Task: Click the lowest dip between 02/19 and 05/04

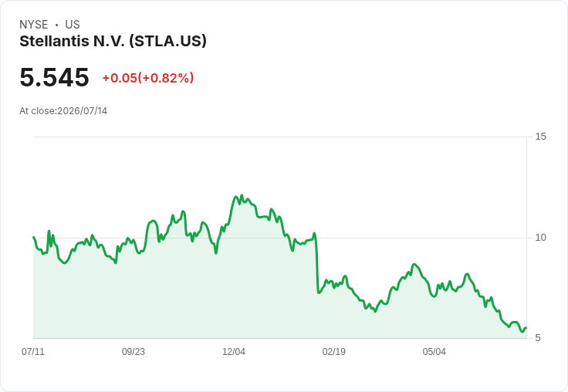Action: [375, 311]
